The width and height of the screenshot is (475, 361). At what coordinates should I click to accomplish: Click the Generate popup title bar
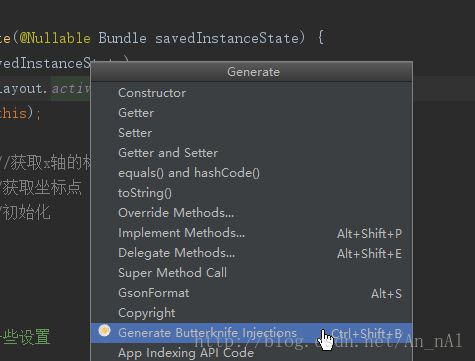252,72
